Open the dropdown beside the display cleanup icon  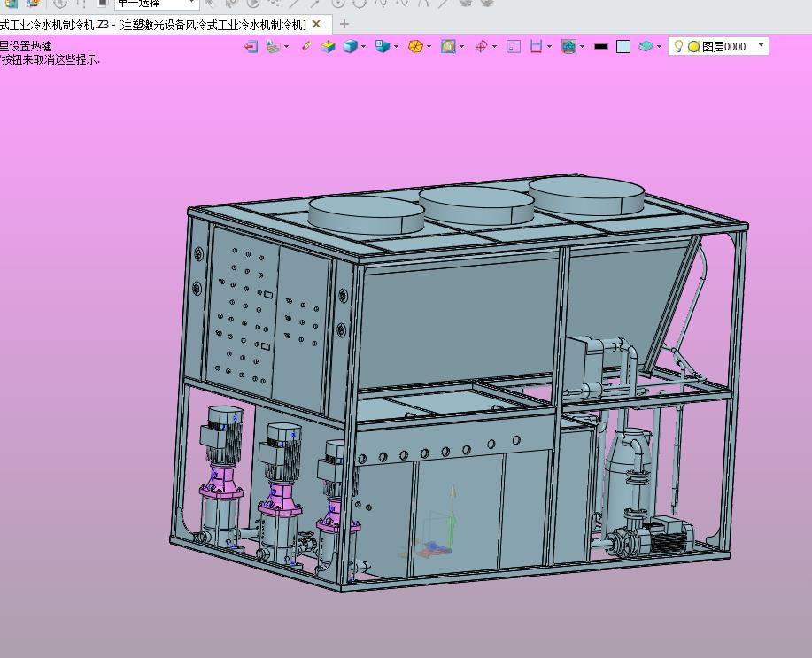tap(286, 47)
